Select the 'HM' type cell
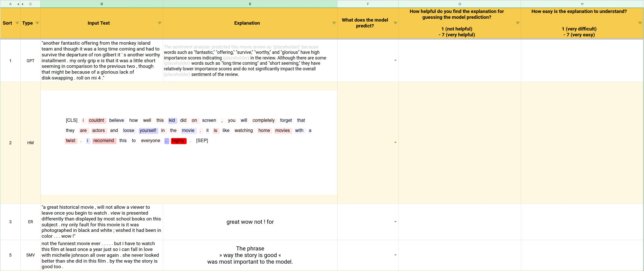Image resolution: width=644 pixels, height=271 pixels. click(31, 143)
